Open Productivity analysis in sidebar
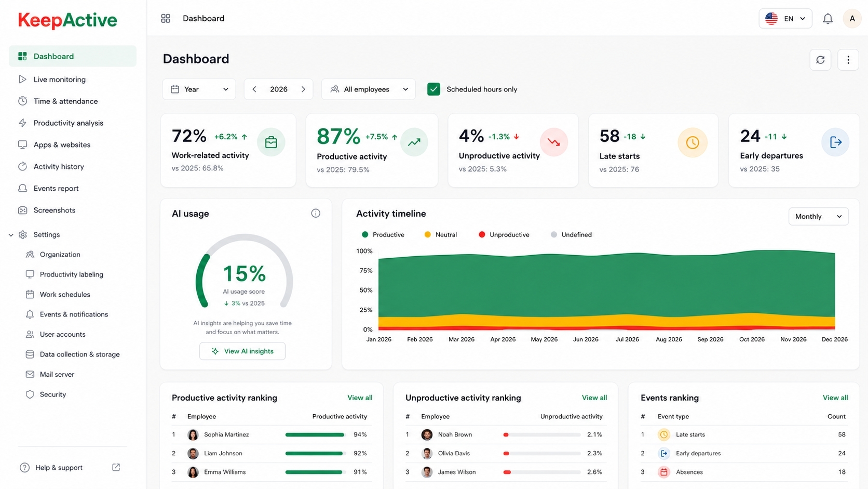 coord(73,123)
